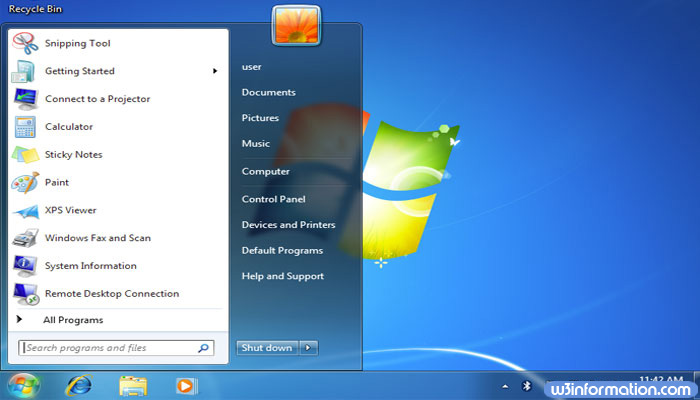
Task: Click Search programs and files box
Action: coord(116,348)
